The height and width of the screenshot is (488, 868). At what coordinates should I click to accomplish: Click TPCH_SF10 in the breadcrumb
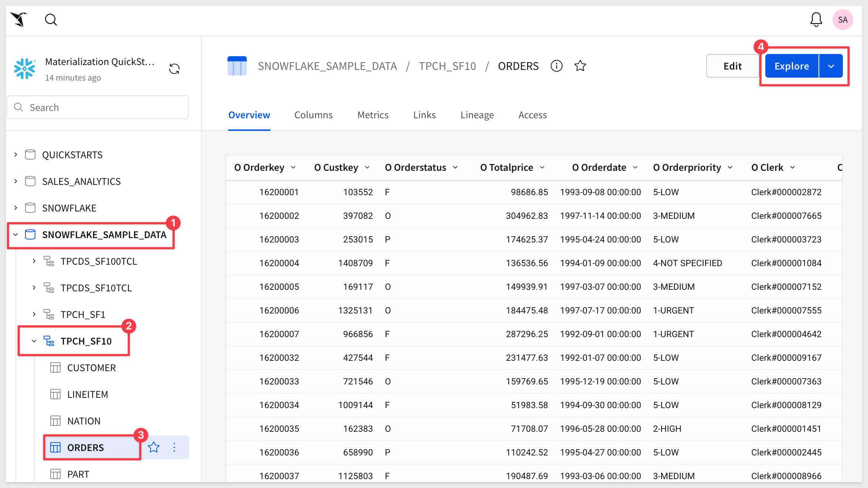pos(447,66)
